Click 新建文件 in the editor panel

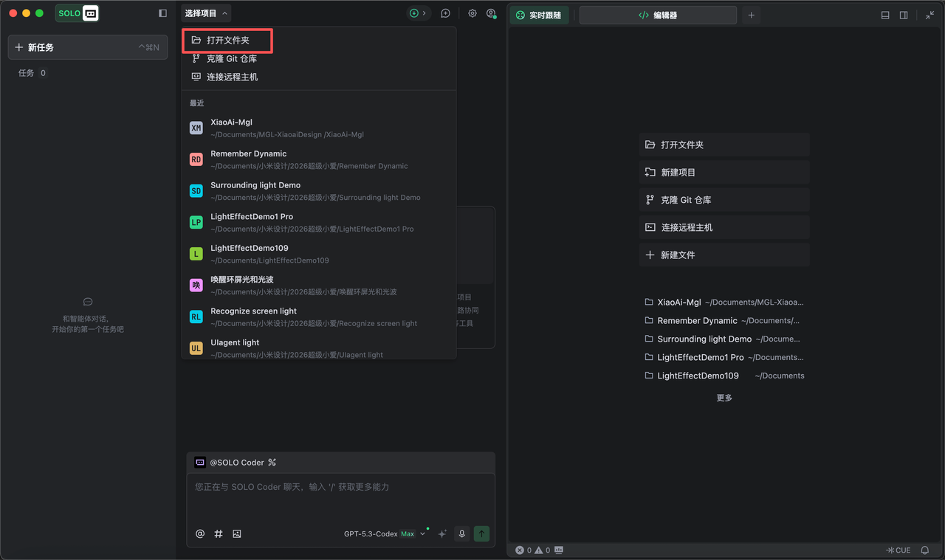click(x=724, y=255)
